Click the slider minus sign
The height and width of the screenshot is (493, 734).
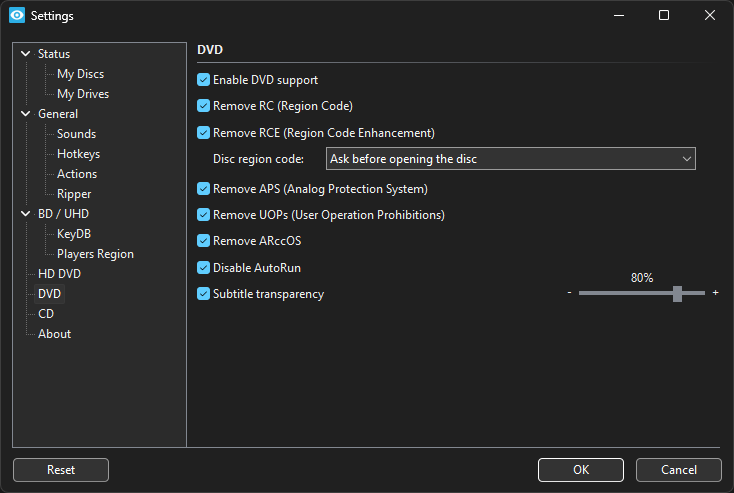point(569,293)
